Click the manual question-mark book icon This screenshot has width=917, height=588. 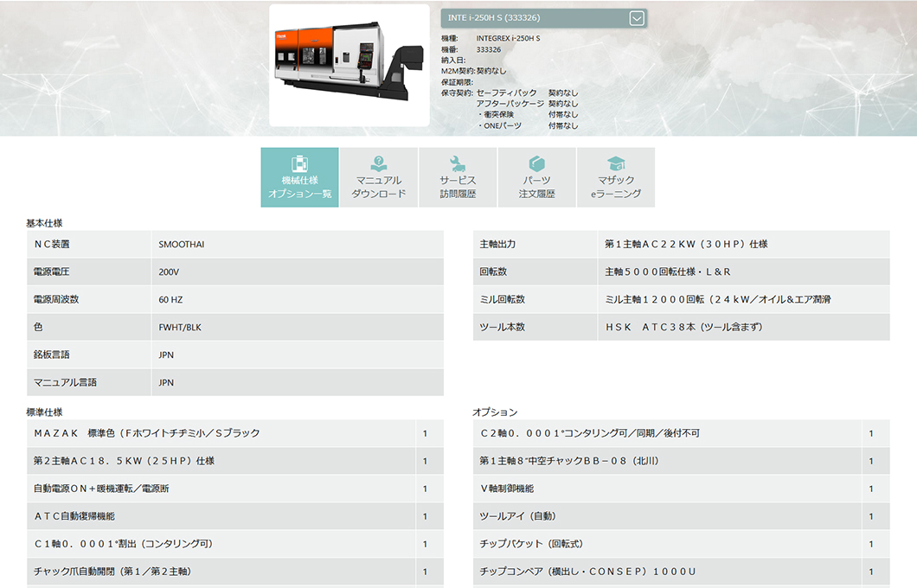[x=379, y=163]
